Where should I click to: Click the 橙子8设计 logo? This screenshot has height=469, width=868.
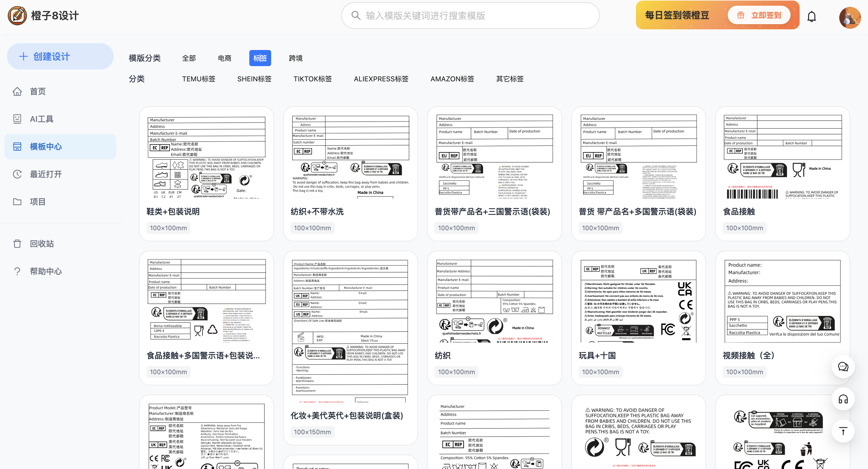(x=43, y=16)
